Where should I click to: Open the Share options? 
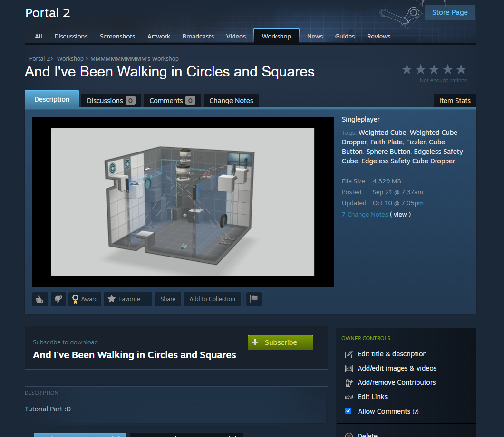pos(167,299)
